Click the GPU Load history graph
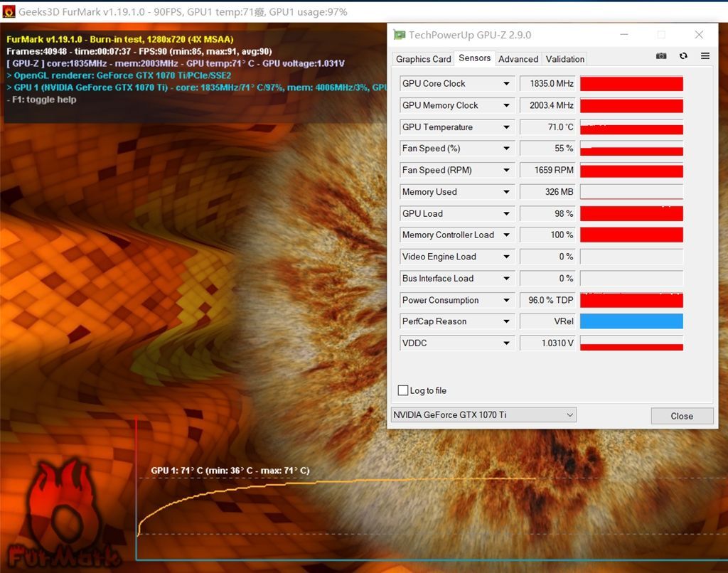728x573 pixels. [631, 213]
